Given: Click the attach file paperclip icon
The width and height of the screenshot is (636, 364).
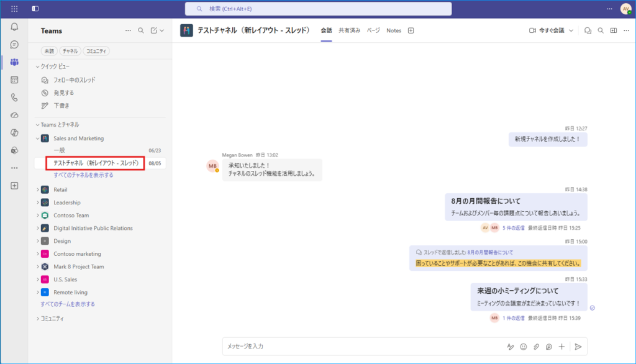Looking at the screenshot, I should pyautogui.click(x=536, y=347).
